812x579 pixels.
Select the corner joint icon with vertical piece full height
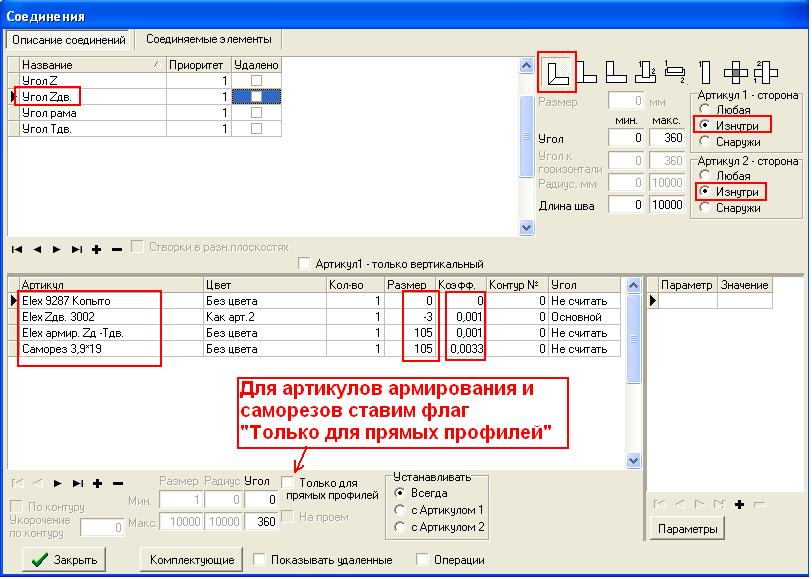click(x=587, y=73)
